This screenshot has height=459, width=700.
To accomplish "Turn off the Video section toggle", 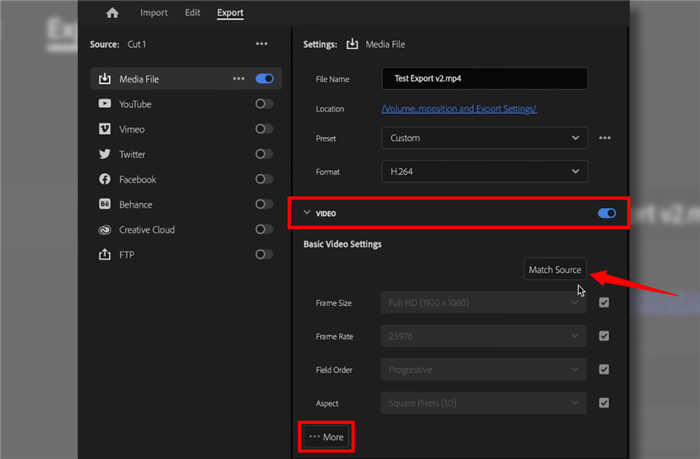I will 606,212.
